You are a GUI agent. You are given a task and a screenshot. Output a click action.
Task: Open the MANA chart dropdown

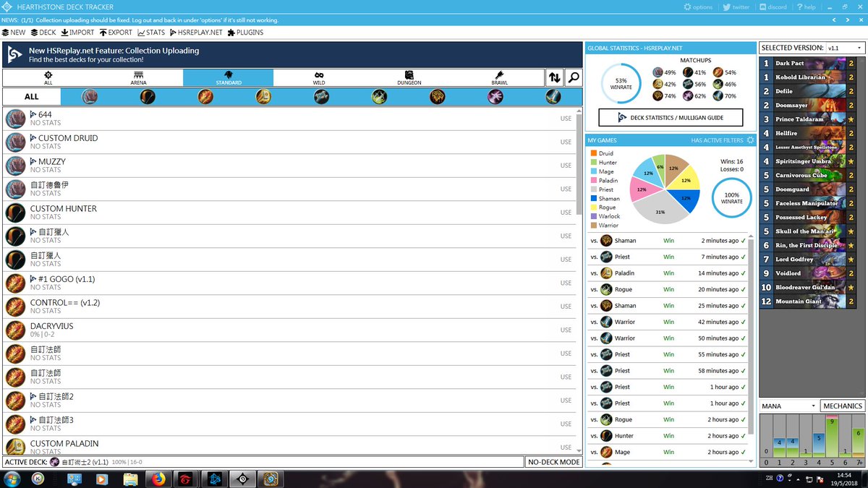[788, 406]
